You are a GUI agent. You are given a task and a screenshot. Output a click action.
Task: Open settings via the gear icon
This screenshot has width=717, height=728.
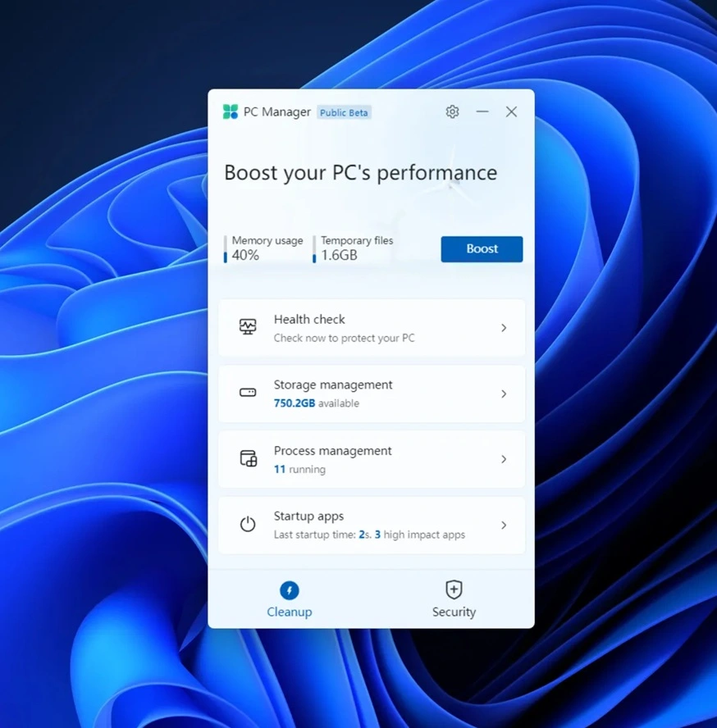pos(452,111)
